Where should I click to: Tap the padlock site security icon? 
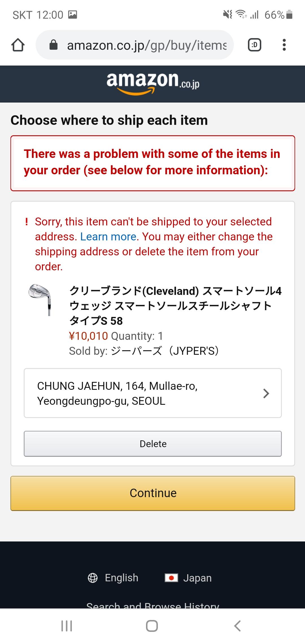pyautogui.click(x=53, y=45)
